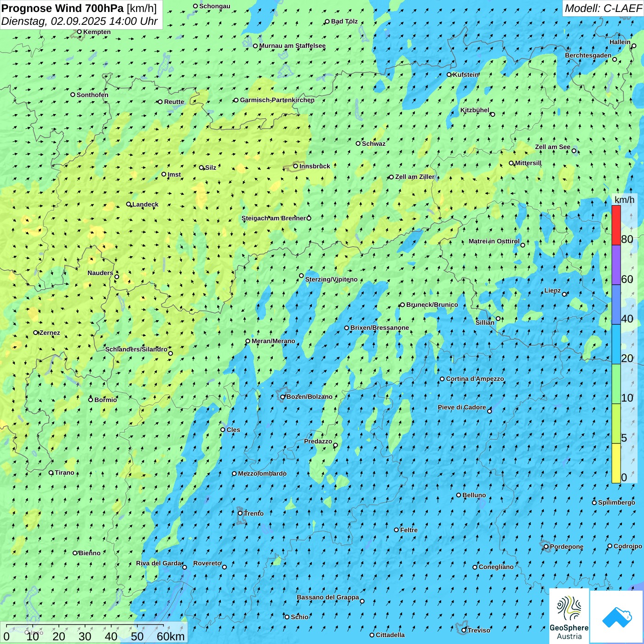Click the 'Zernez' label
This screenshot has width=644, height=644.
tap(50, 333)
